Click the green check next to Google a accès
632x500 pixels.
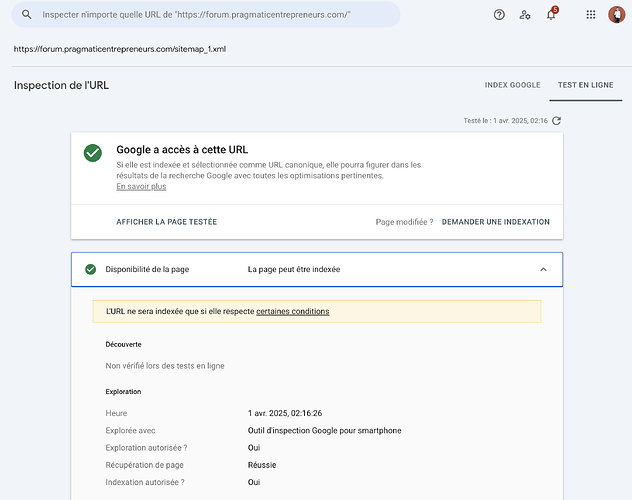tap(93, 153)
